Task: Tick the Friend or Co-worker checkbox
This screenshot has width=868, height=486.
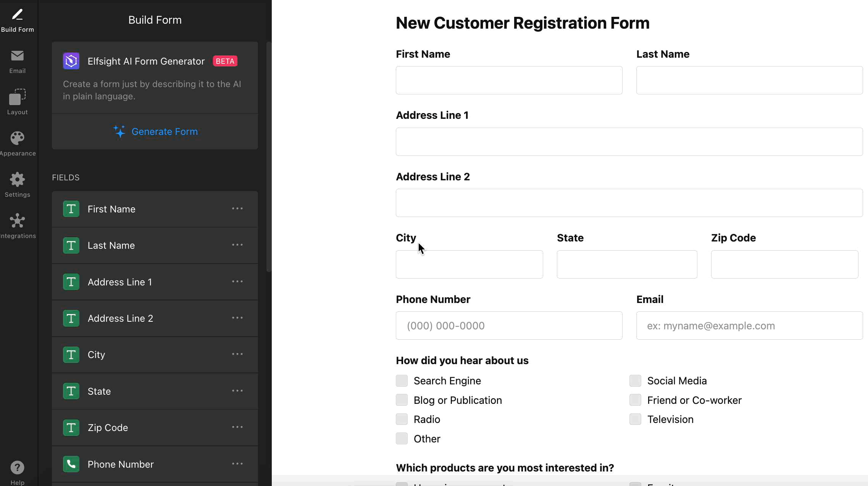Action: tap(635, 400)
